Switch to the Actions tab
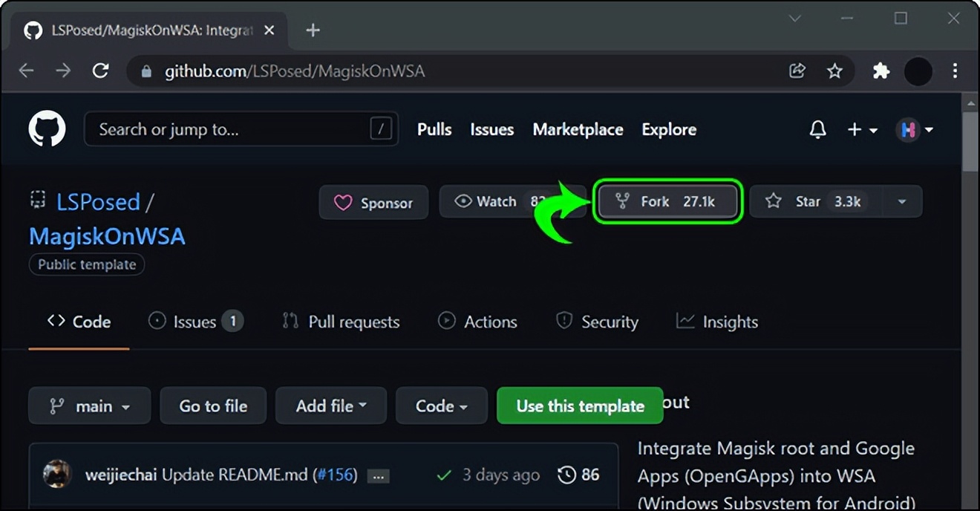Viewport: 980px width, 511px height. 477,322
